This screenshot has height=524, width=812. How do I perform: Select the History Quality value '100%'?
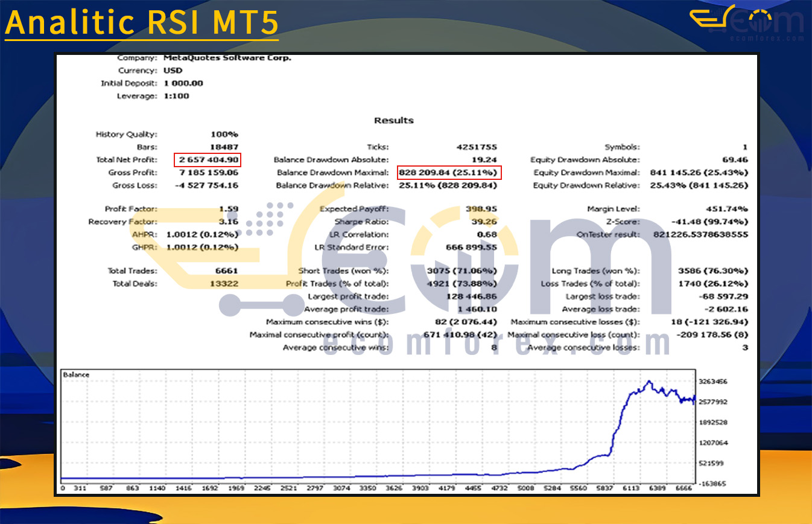point(224,135)
